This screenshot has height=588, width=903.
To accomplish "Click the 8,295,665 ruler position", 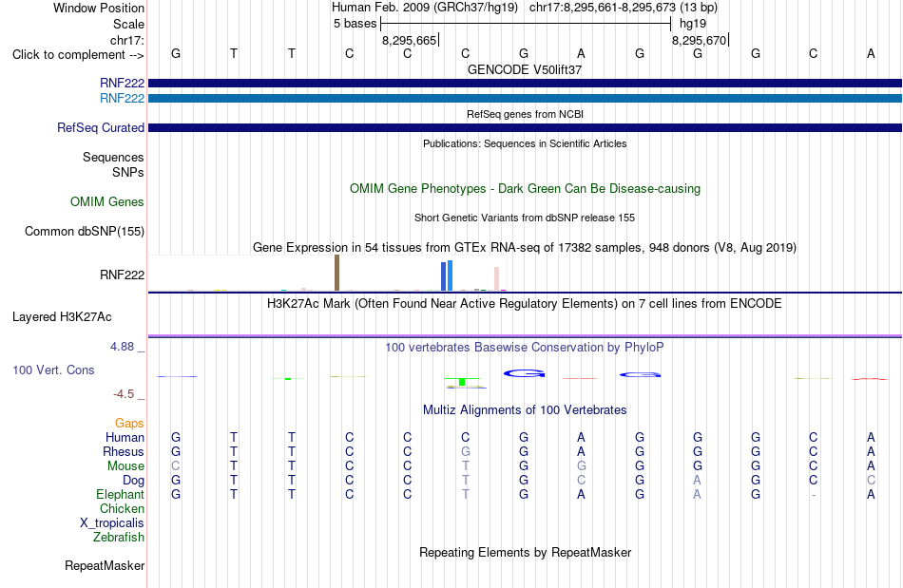I will click(410, 40).
